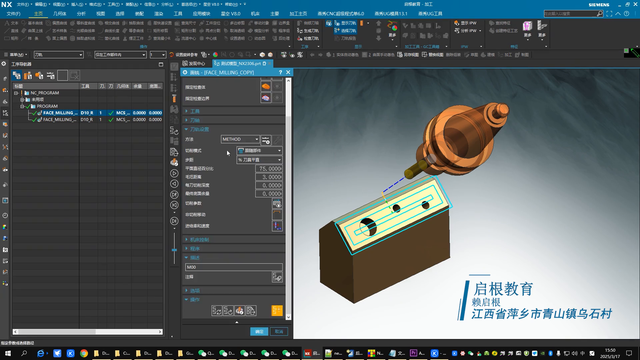Open the 文件(F) menu

pos(13,13)
